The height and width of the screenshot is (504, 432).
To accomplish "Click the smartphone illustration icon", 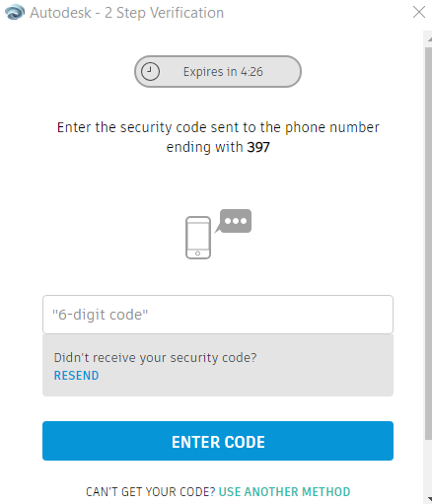I will click(198, 238).
